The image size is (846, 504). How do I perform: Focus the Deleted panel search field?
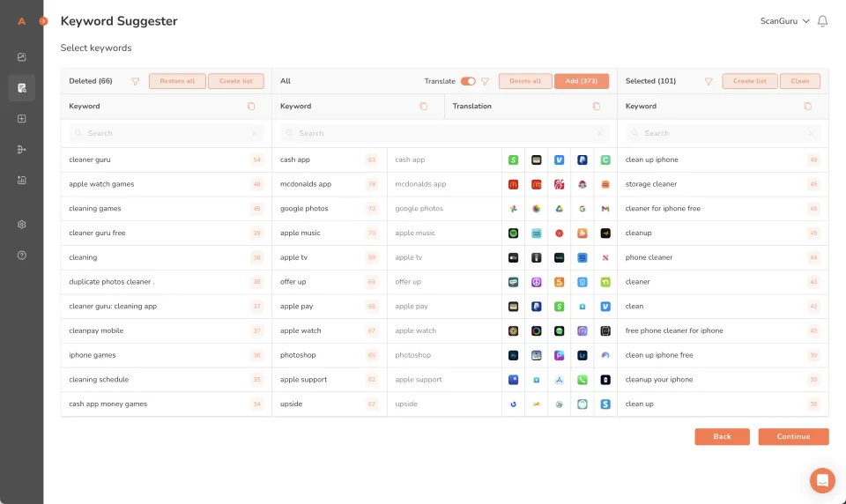pyautogui.click(x=167, y=133)
